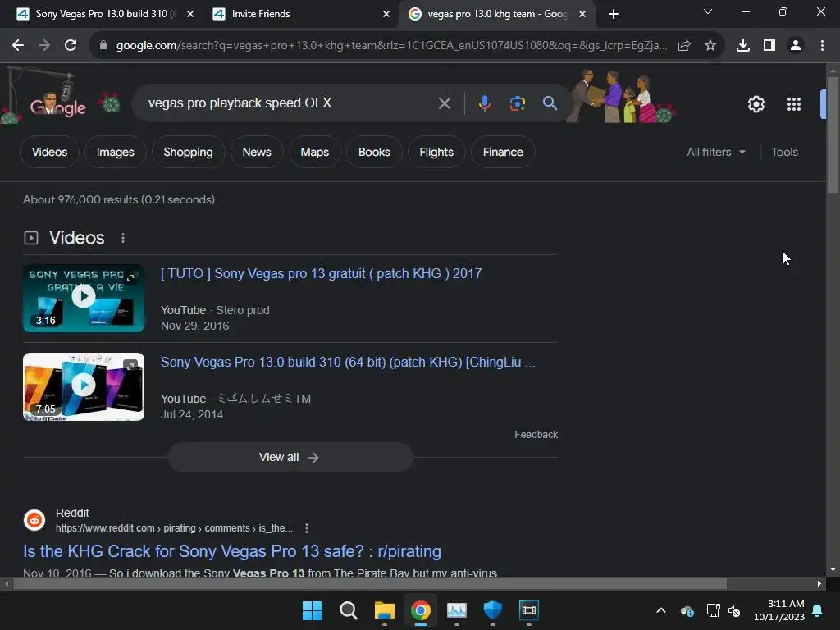Play the 3:16 Sony Vegas tutorial thumbnail
This screenshot has height=630, width=840.
(84, 298)
